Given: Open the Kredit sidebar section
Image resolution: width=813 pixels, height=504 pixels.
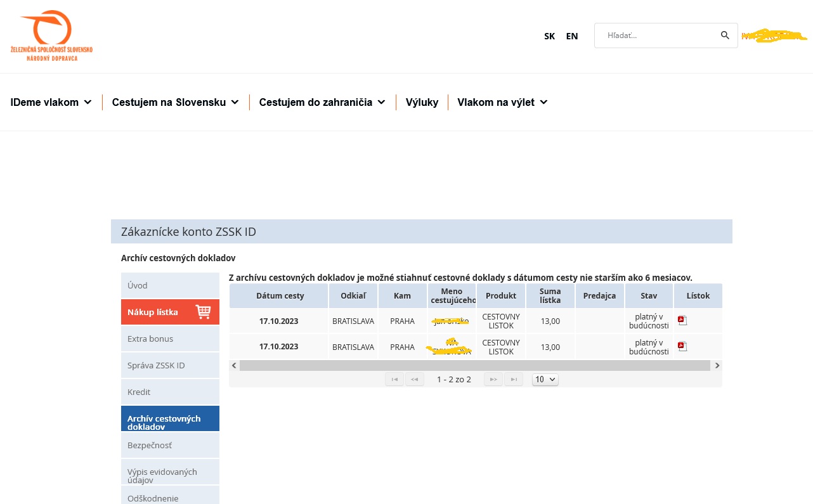Looking at the screenshot, I should pyautogui.click(x=170, y=392).
